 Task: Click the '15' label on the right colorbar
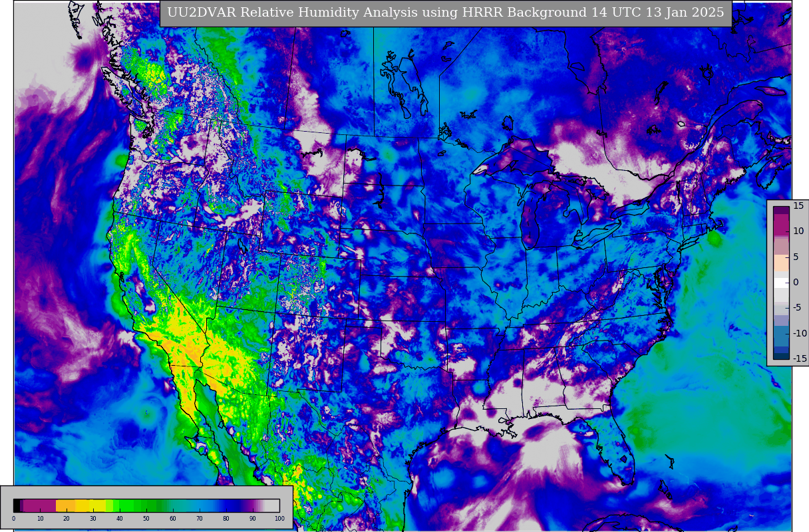[798, 205]
